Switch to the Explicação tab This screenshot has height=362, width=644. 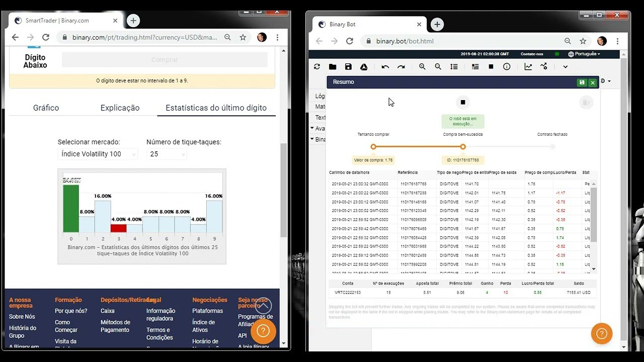[x=120, y=108]
